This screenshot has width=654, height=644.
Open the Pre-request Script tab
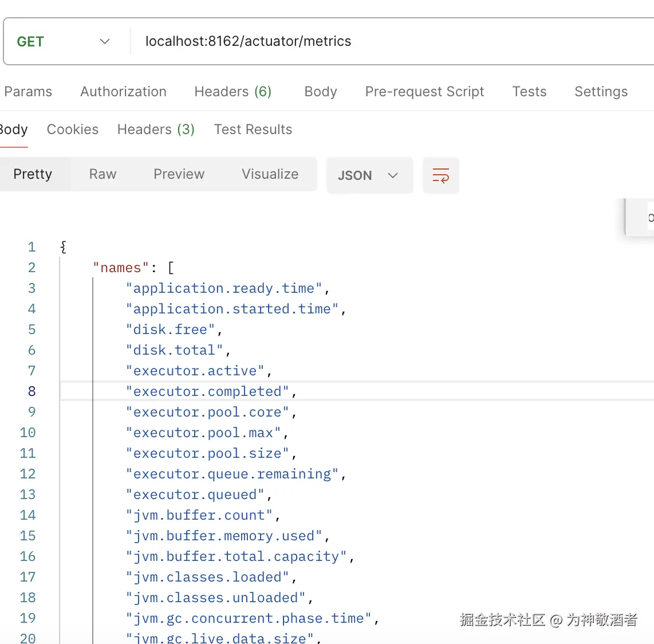point(424,92)
